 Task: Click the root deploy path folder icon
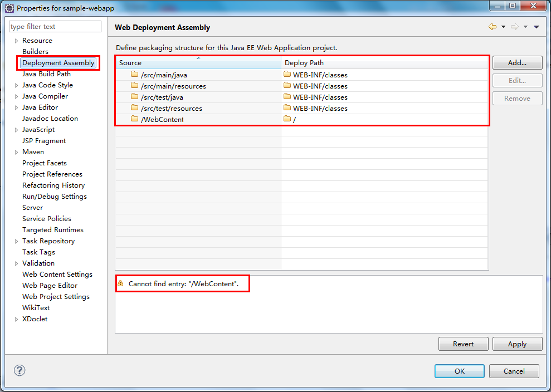(x=287, y=119)
